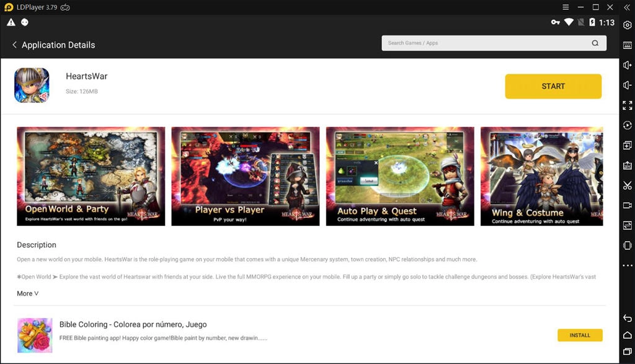The height and width of the screenshot is (364, 635).
Task: Open LDPlayer settings with the gear icon
Action: pos(627,26)
